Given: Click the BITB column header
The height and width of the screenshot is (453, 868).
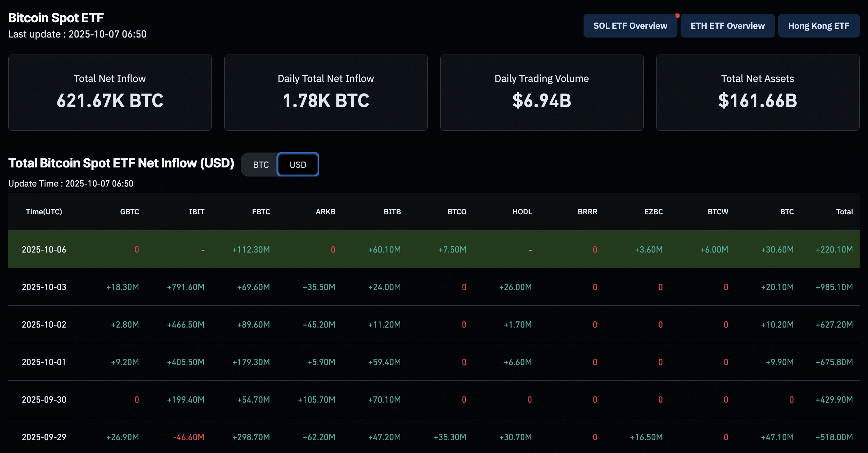Looking at the screenshot, I should (x=392, y=212).
